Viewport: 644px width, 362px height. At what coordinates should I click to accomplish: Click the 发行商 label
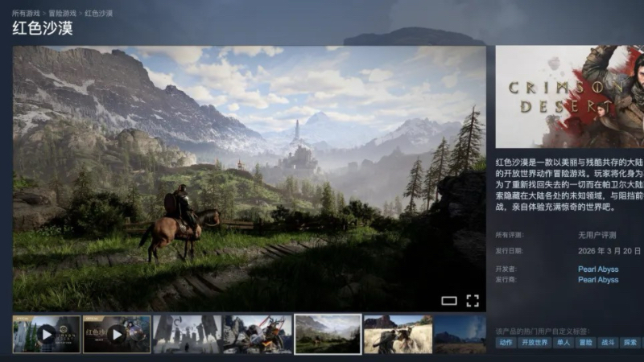tap(506, 280)
